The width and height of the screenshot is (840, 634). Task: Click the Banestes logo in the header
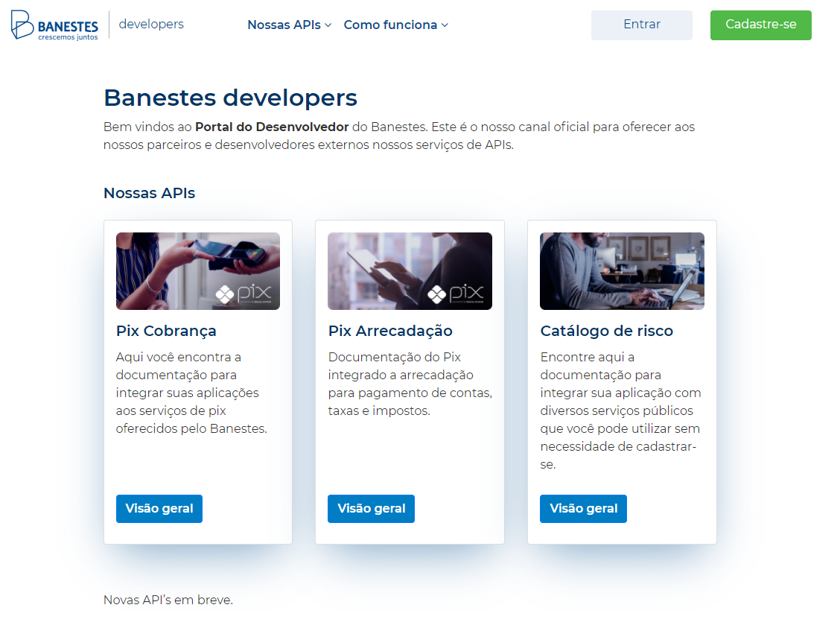(55, 25)
